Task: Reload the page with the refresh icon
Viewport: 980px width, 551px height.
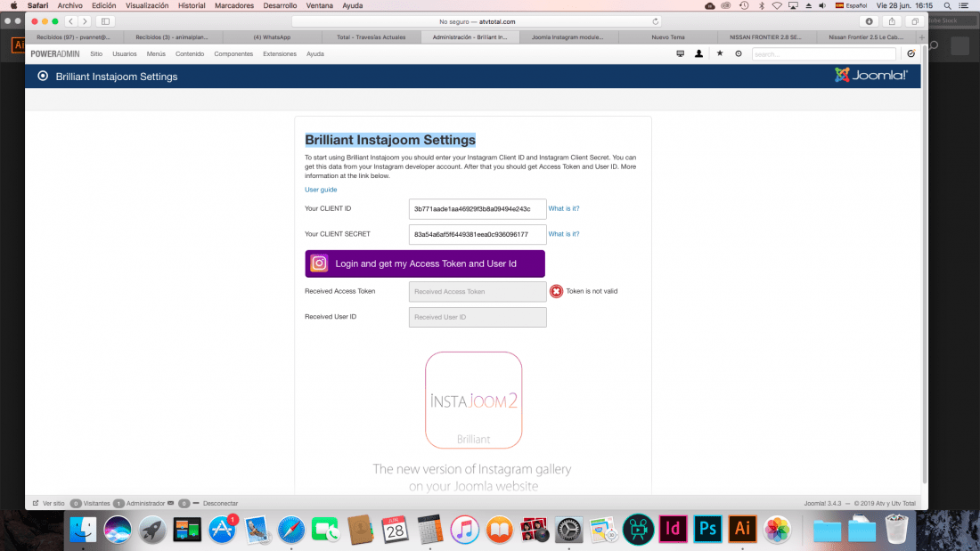Action: (656, 21)
